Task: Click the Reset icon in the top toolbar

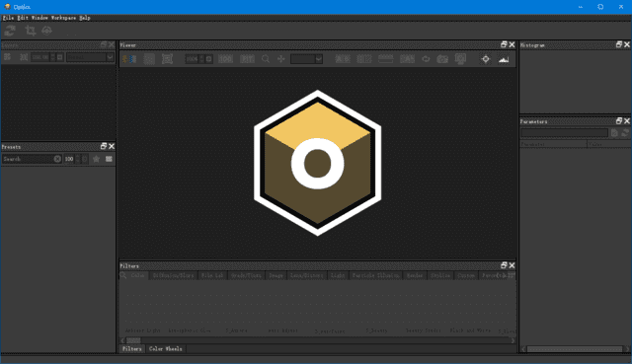Action: 10,31
